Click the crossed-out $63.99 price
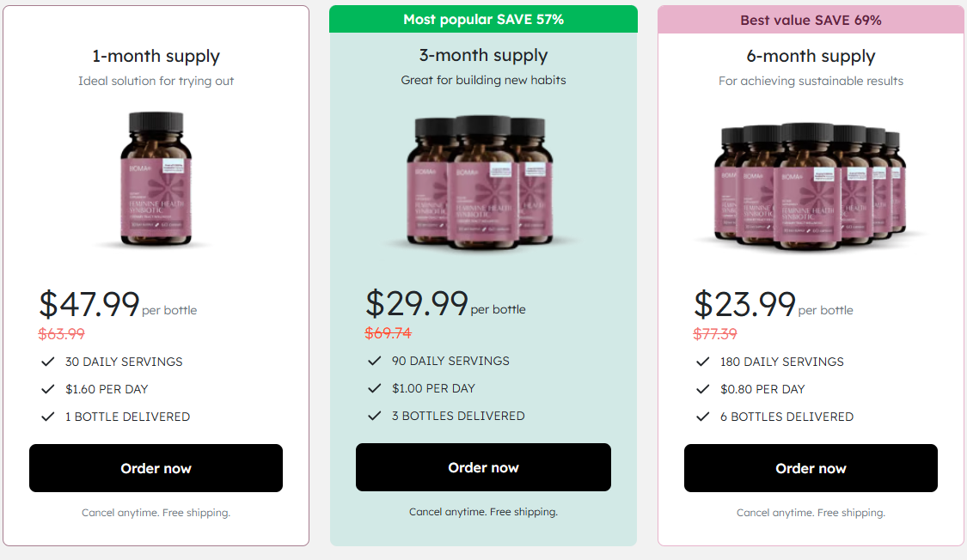 click(x=62, y=333)
